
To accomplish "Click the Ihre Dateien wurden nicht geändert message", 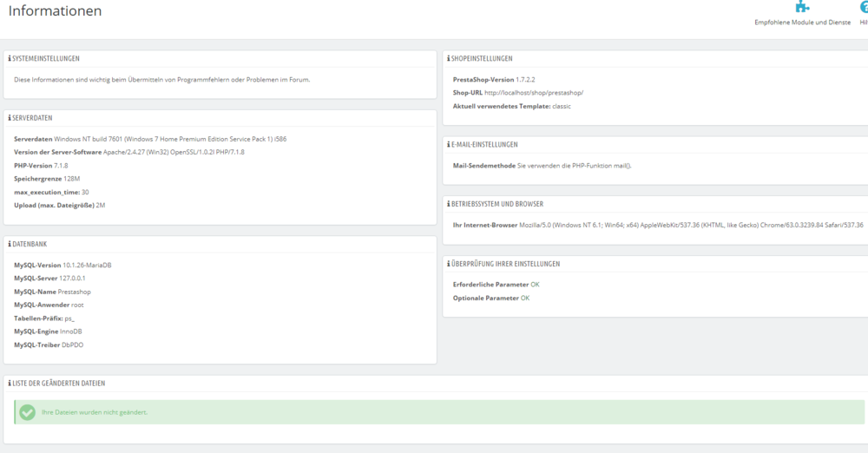I will point(95,412).
